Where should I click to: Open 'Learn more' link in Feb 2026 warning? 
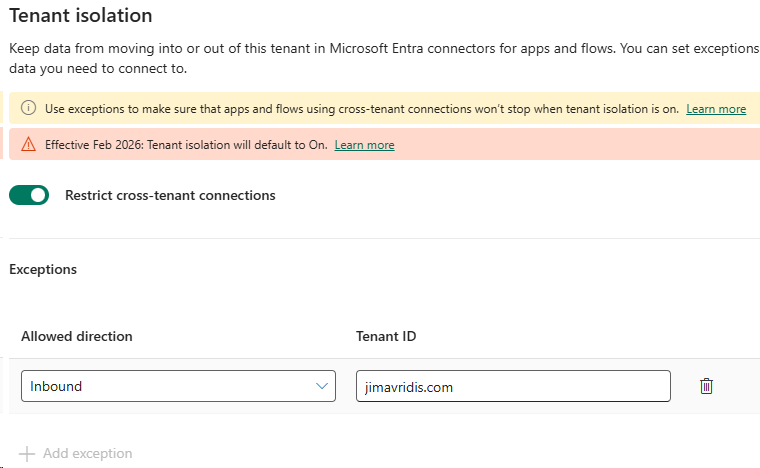[364, 145]
